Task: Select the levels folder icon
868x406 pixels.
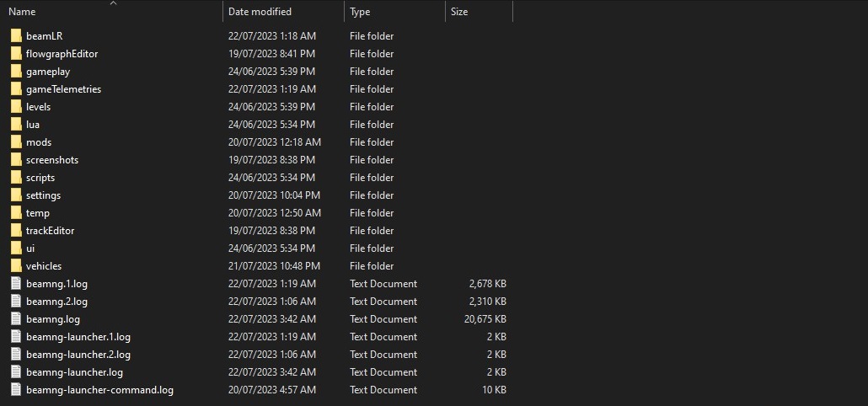Action: point(16,107)
